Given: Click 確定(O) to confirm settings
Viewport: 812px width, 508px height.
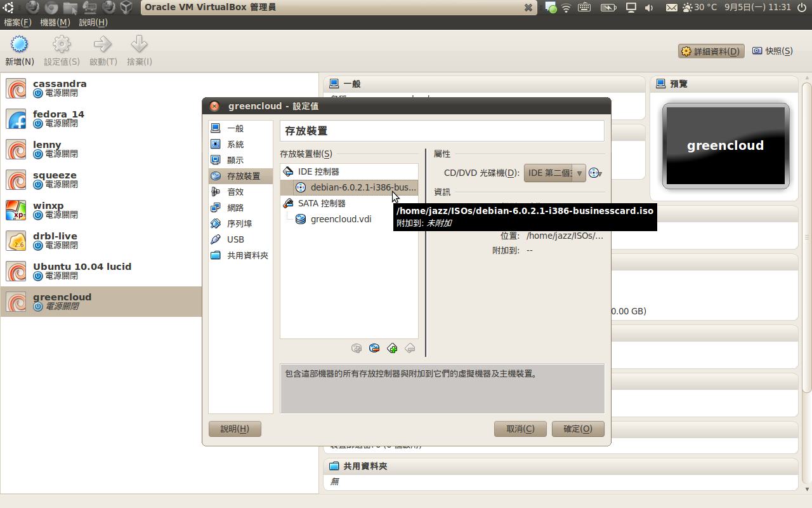Looking at the screenshot, I should coord(578,429).
